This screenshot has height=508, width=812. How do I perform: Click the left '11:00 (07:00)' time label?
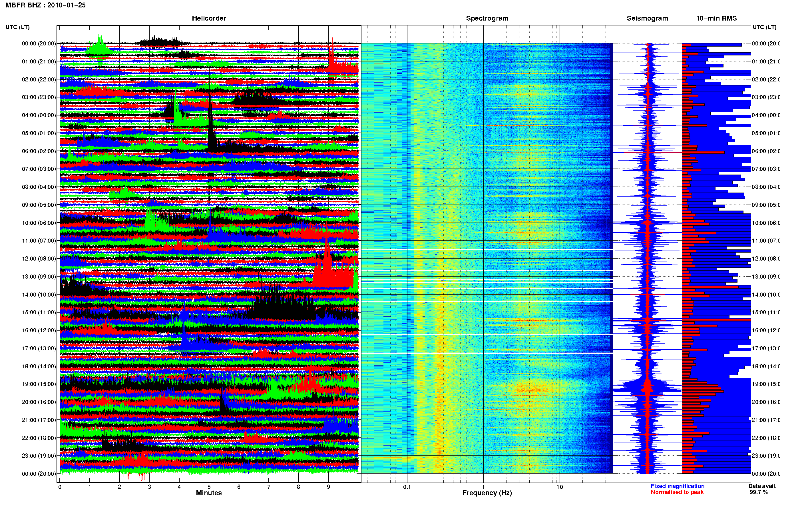39,241
